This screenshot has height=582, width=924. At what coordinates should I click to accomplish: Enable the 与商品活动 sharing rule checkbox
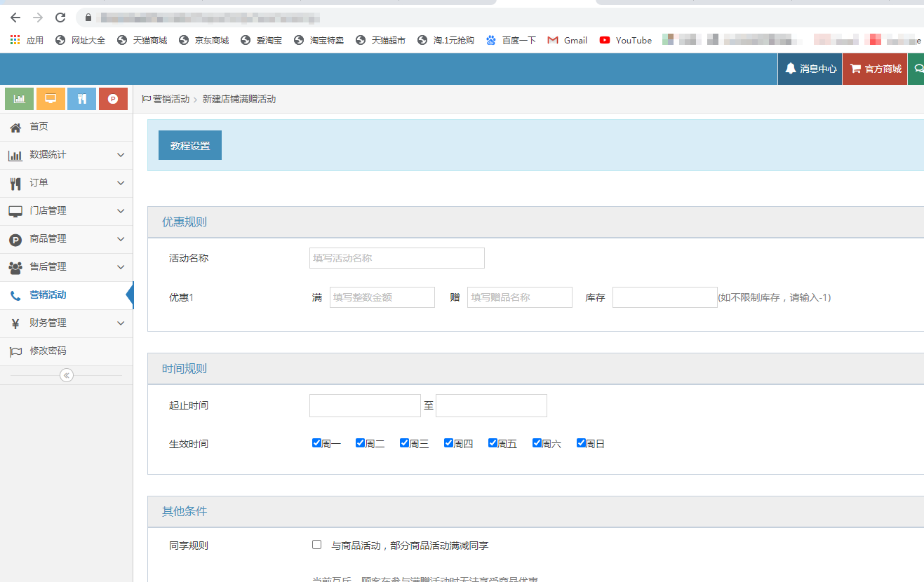pos(317,545)
